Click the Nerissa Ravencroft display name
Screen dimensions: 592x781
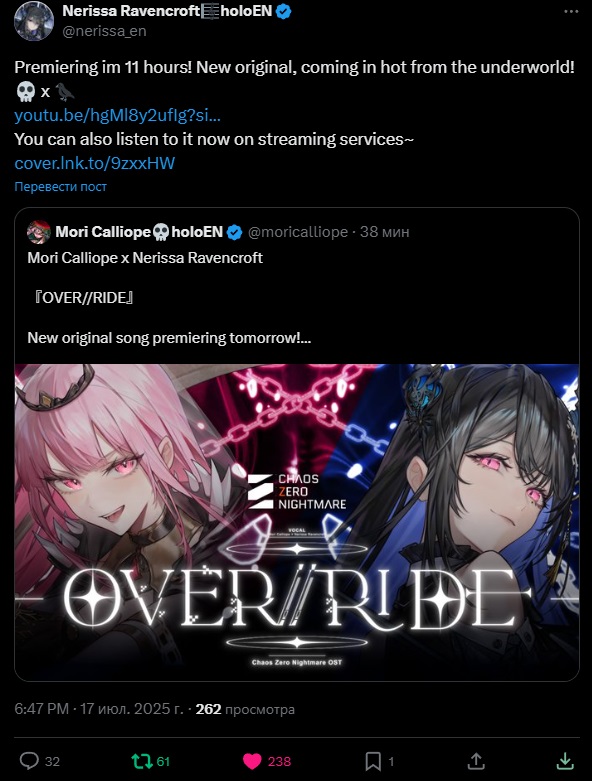tap(131, 10)
